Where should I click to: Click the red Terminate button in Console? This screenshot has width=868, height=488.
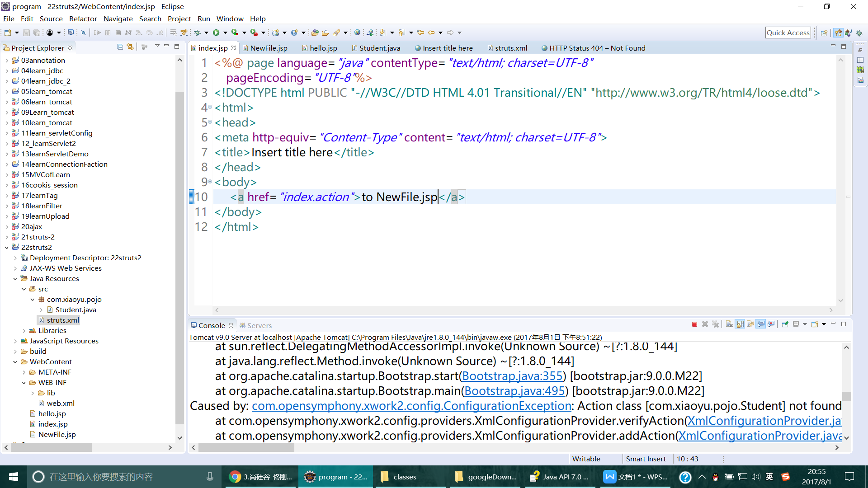694,324
